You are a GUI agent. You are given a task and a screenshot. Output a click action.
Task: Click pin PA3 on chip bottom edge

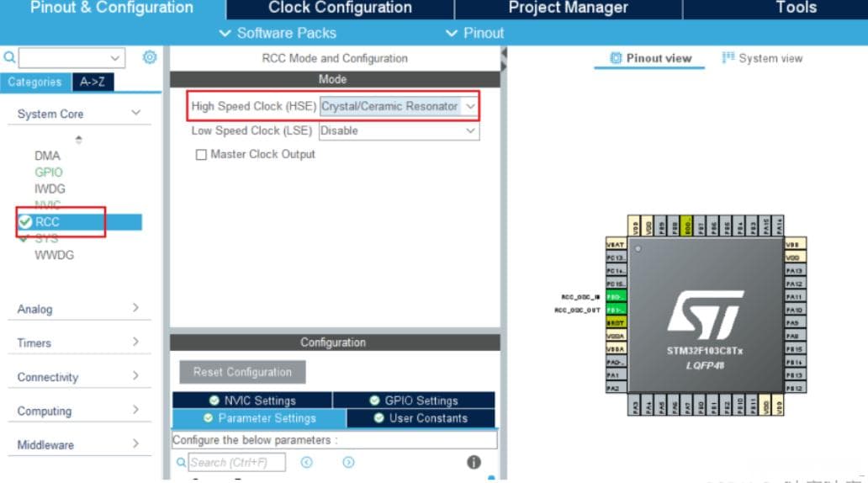634,405
